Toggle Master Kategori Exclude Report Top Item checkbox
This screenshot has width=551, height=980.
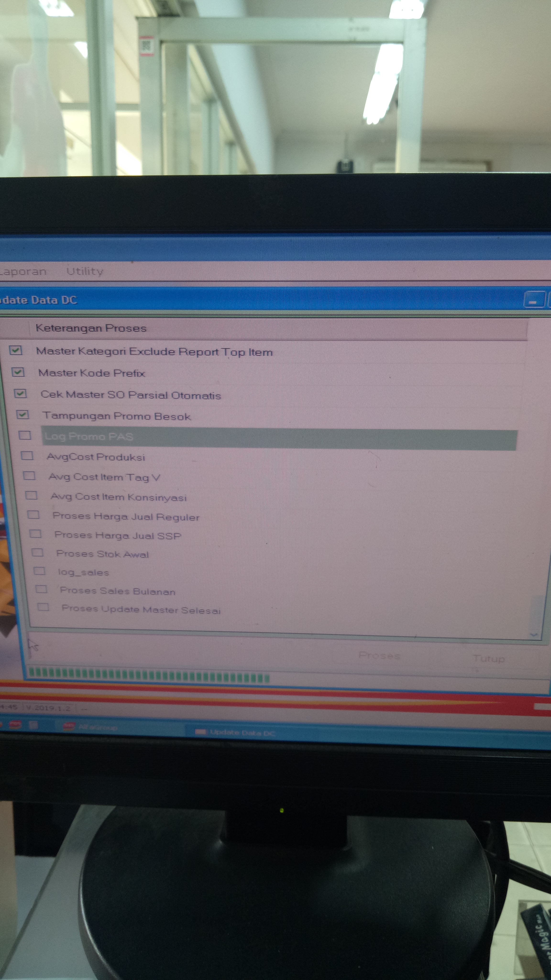[x=16, y=350]
